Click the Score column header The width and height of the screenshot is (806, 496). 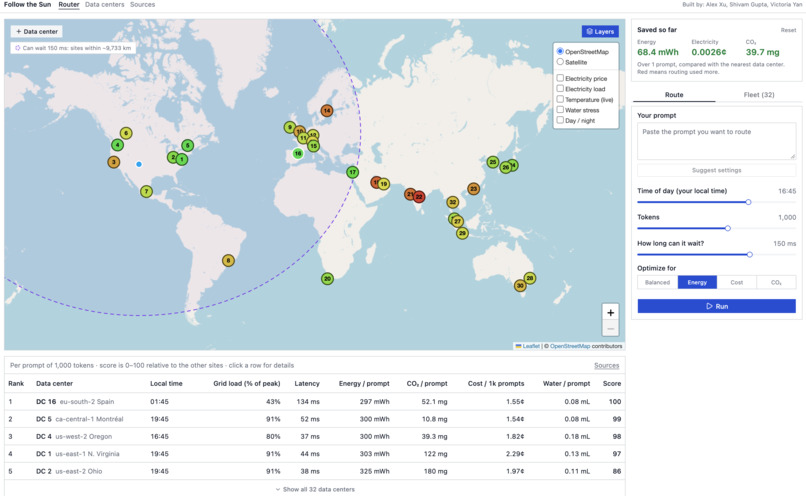coord(612,383)
